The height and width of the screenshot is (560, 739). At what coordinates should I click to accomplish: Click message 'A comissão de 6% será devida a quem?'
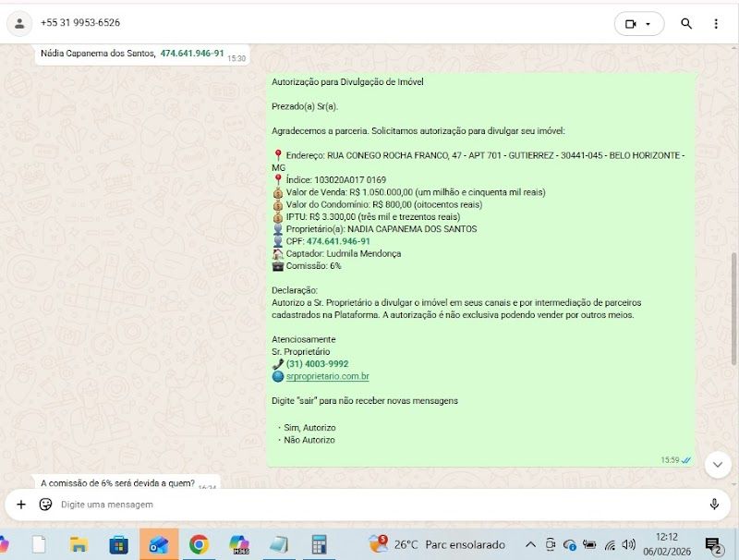118,483
